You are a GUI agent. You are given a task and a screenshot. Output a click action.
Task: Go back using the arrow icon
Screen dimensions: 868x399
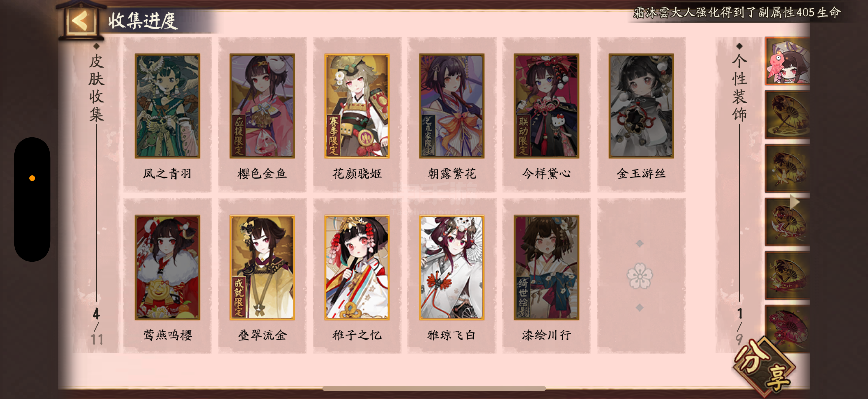pyautogui.click(x=80, y=20)
